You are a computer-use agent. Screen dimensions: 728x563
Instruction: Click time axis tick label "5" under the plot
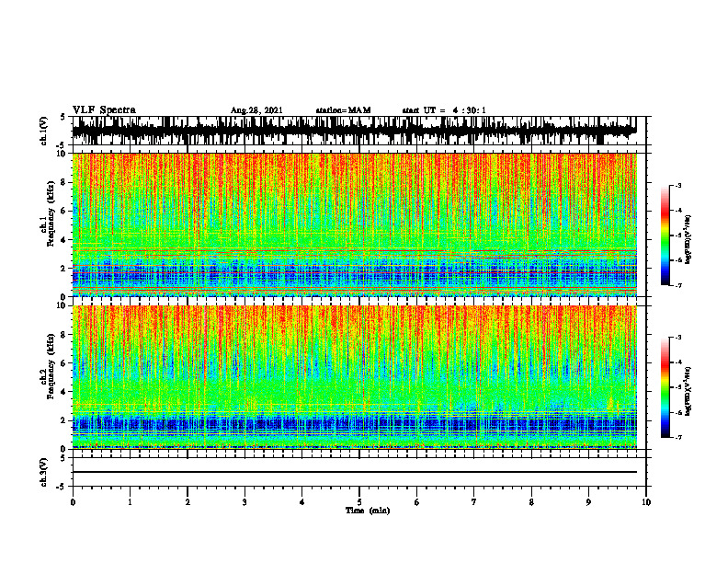point(359,502)
